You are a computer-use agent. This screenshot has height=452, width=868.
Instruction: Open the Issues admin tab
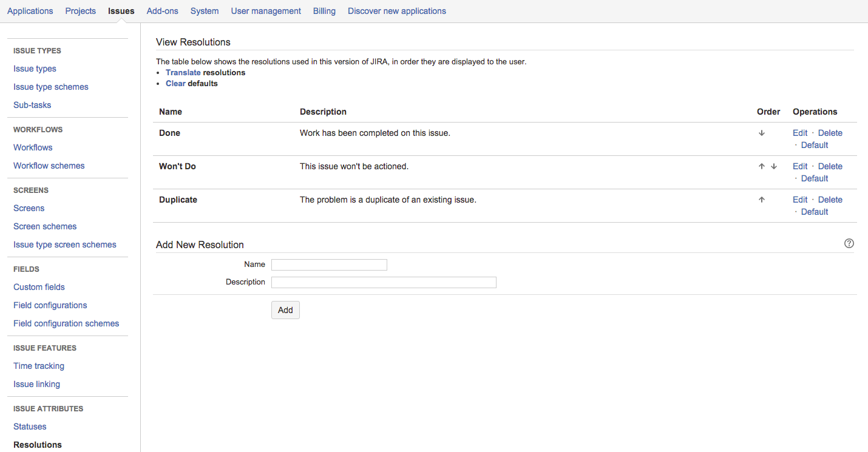pyautogui.click(x=121, y=10)
